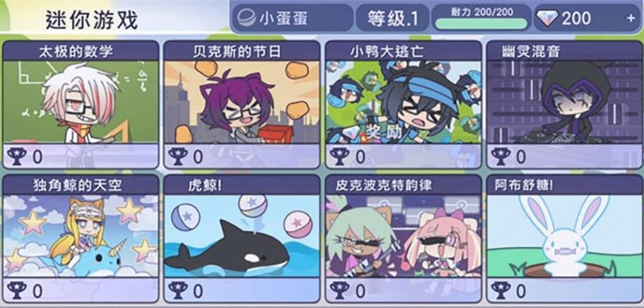Click the 耐力 200/200 stamina bar
Image resolution: width=644 pixels, height=308 pixels.
pos(481,18)
